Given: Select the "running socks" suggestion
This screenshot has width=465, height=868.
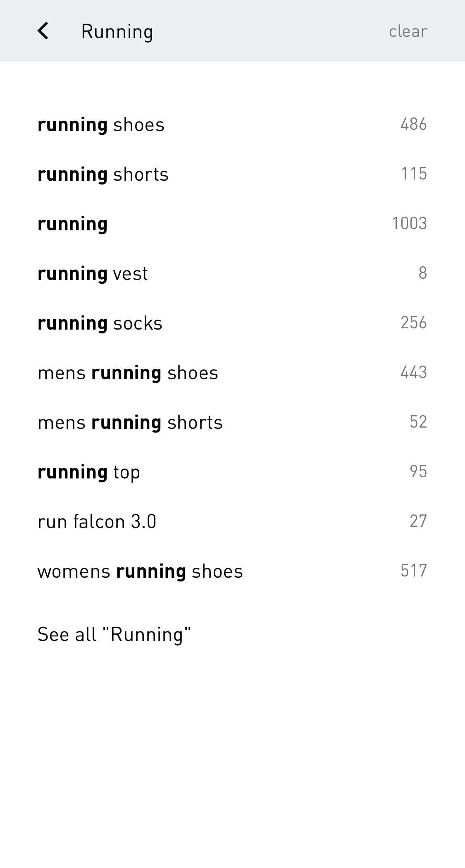Looking at the screenshot, I should [x=100, y=323].
